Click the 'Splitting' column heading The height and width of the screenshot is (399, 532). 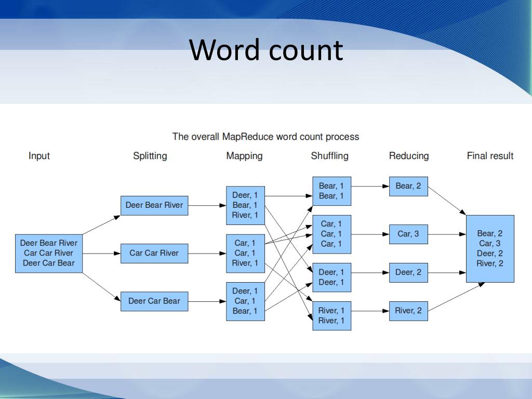[x=150, y=156]
